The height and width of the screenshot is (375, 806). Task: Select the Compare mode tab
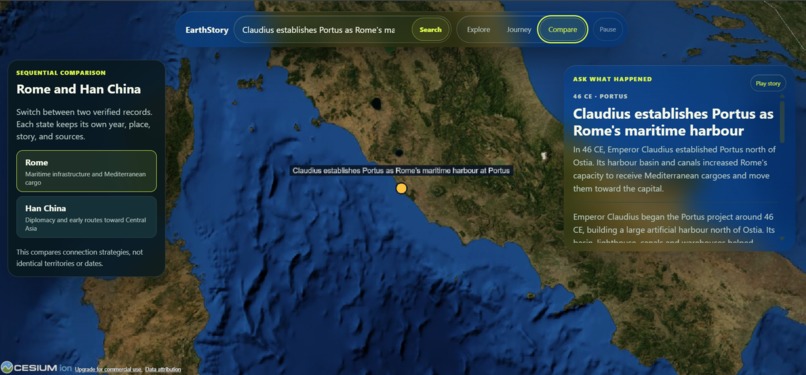pos(562,30)
